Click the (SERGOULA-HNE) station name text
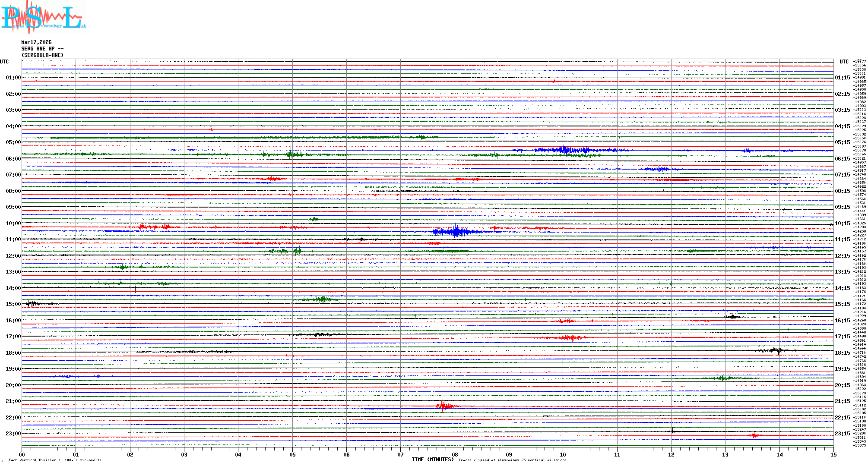 42,55
